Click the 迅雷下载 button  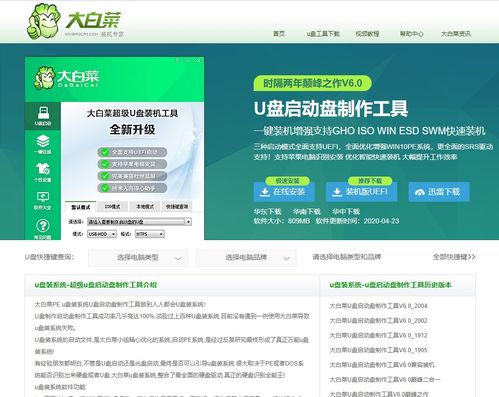tap(439, 192)
